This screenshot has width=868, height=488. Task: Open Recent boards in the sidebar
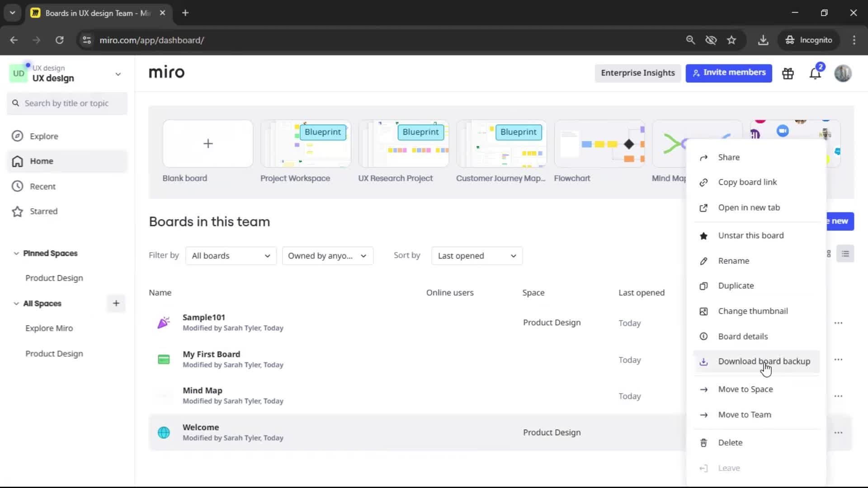pyautogui.click(x=67, y=186)
